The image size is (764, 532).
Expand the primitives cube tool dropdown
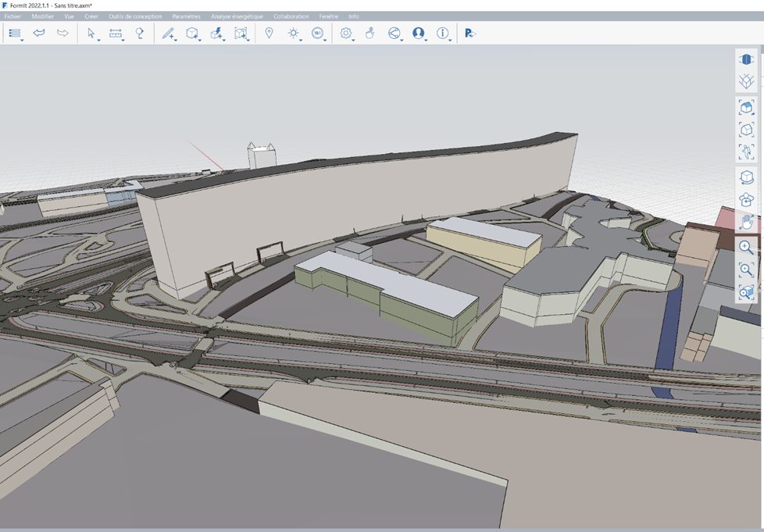click(x=192, y=33)
